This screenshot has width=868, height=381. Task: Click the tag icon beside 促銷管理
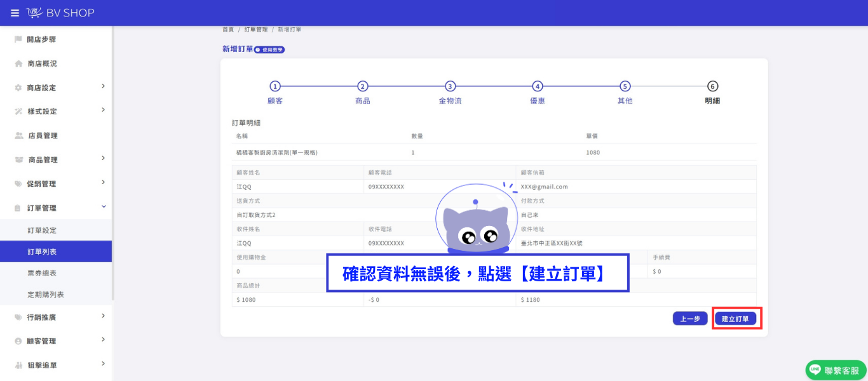(18, 184)
